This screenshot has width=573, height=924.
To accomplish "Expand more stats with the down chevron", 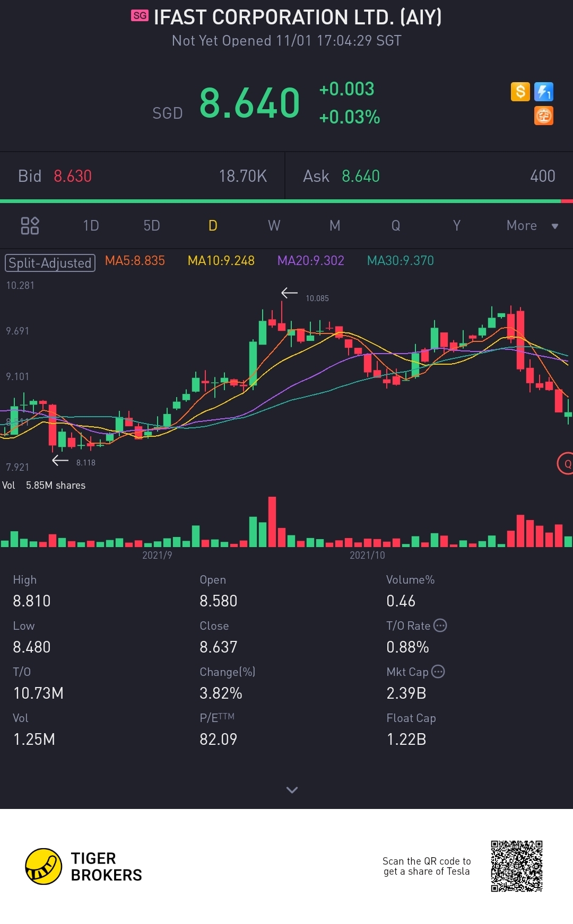I will 292,790.
